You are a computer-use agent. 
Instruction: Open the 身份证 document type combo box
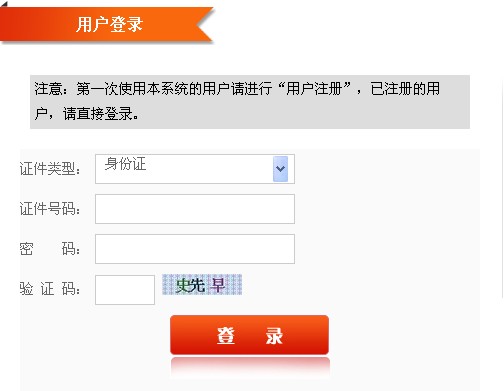(195, 169)
